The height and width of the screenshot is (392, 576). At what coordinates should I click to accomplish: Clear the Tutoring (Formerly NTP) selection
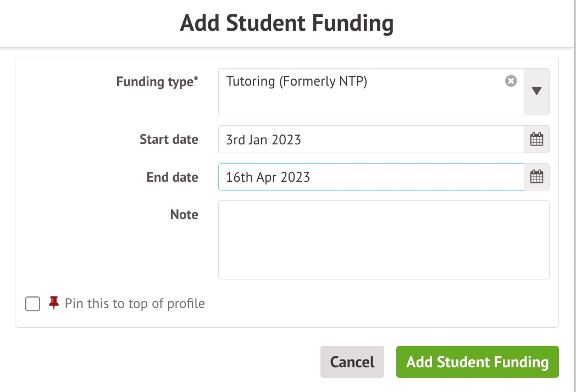(511, 81)
